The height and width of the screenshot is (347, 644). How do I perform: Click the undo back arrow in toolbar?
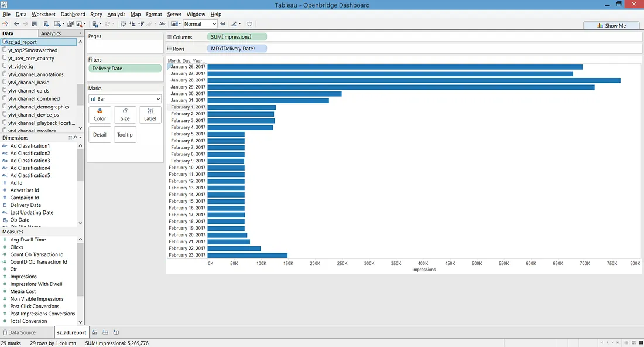pos(16,24)
